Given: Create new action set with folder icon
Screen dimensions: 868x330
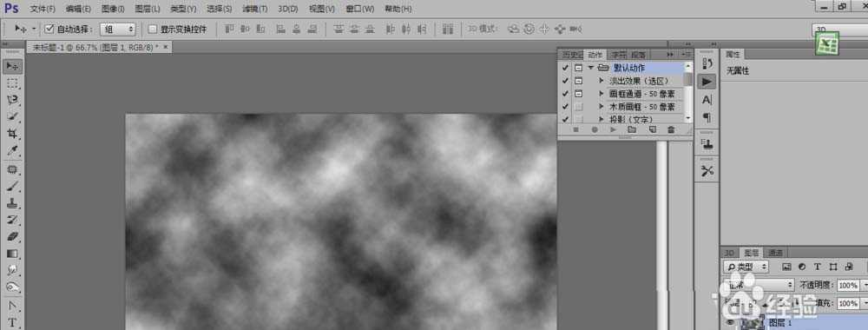Looking at the screenshot, I should 632,129.
